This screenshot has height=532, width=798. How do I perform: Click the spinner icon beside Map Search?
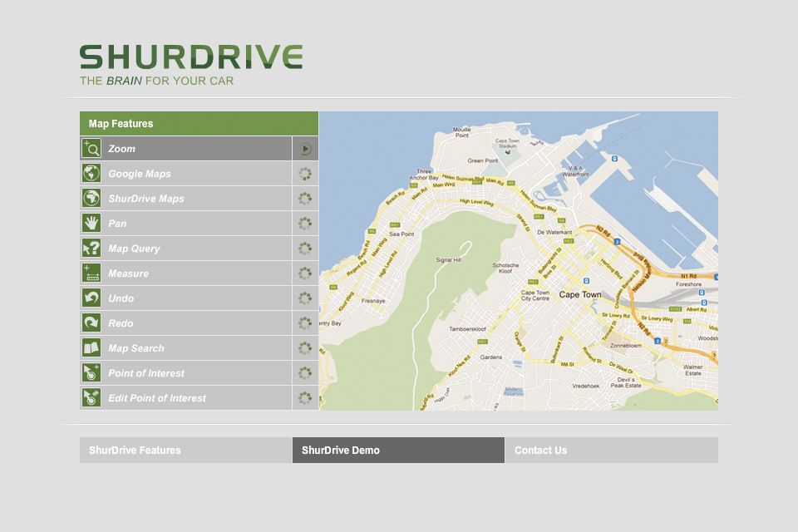[305, 348]
